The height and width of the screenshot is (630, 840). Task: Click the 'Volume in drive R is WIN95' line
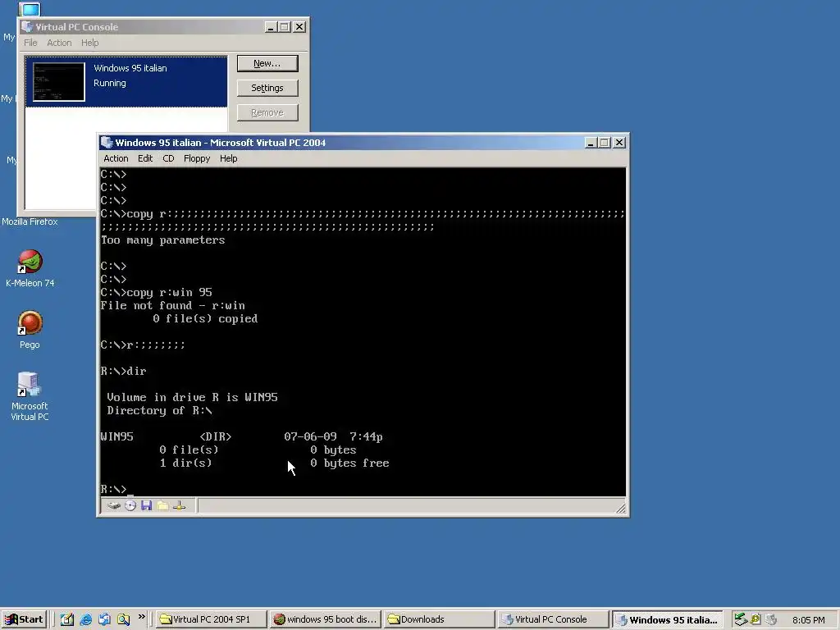(x=192, y=398)
